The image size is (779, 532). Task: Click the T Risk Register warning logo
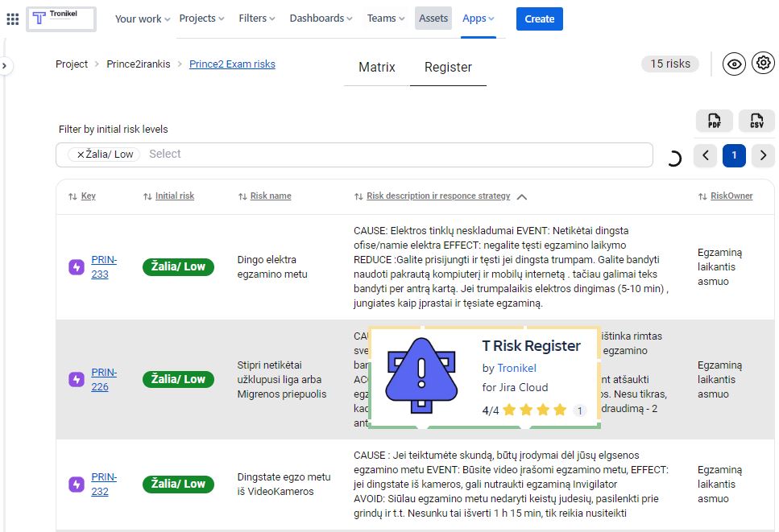click(x=421, y=376)
